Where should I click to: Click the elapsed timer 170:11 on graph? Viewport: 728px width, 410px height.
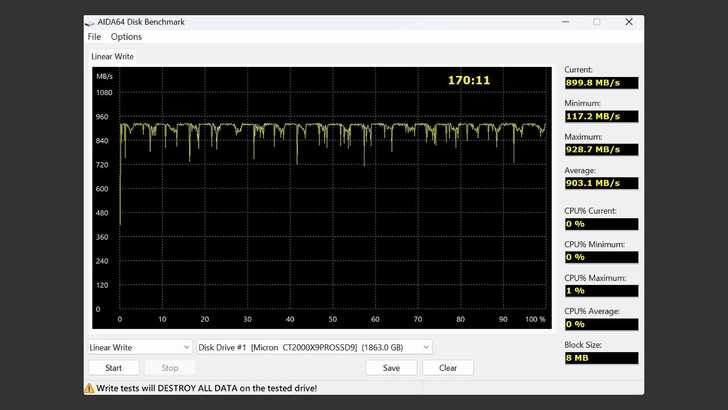click(x=468, y=79)
